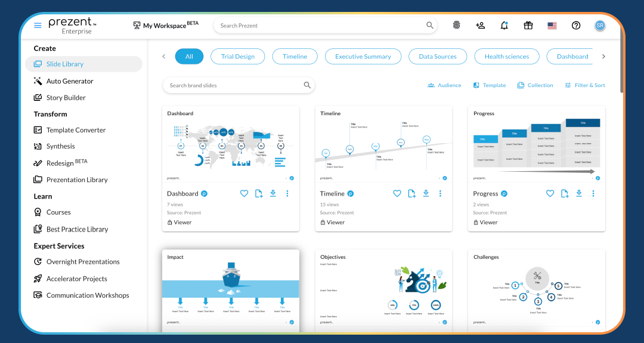The width and height of the screenshot is (644, 343).
Task: Open Synthesis in sidebar
Action: click(x=54, y=146)
